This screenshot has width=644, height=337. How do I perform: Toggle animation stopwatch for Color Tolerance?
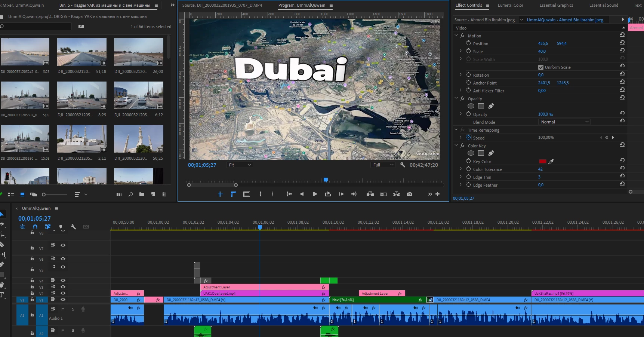[468, 169]
